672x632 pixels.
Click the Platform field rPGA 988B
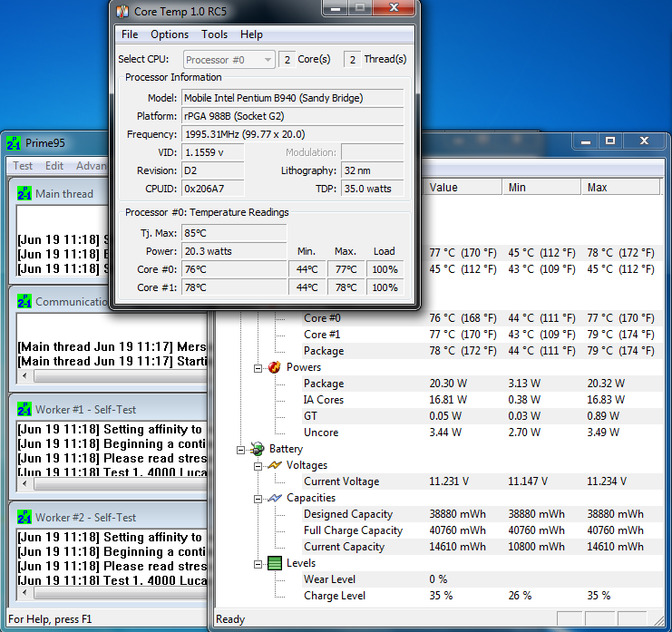pos(293,116)
